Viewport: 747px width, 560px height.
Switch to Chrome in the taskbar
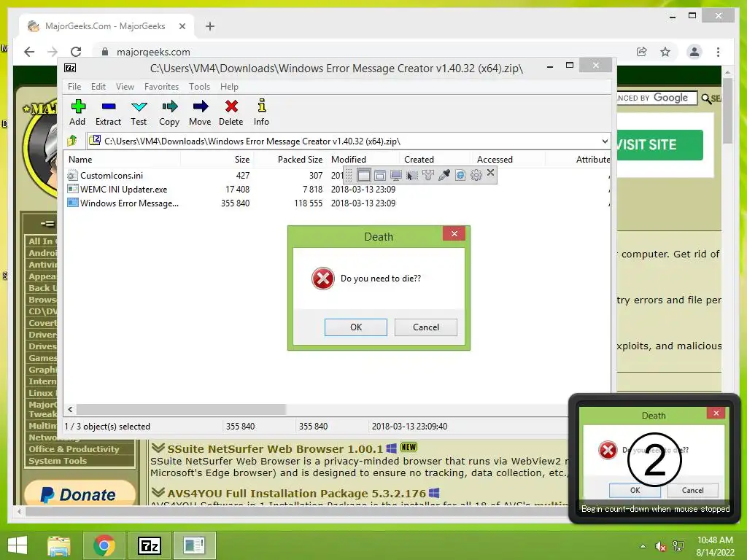[x=104, y=545]
